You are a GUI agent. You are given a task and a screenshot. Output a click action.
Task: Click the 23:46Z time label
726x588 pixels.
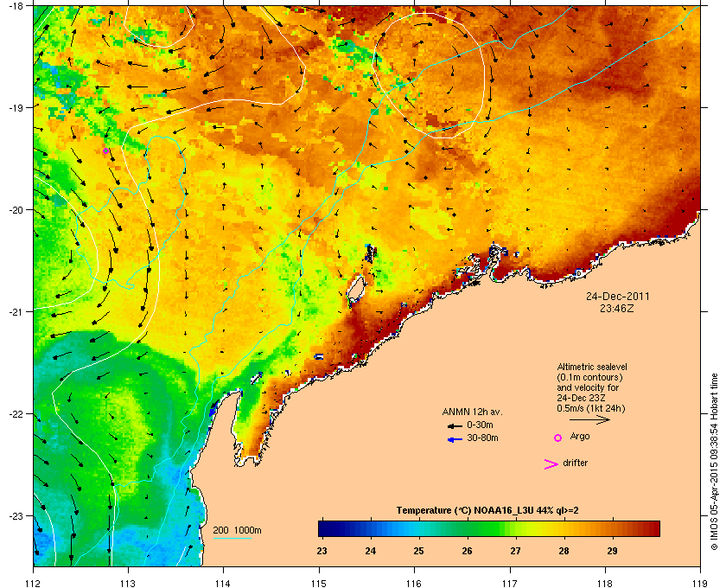click(617, 308)
